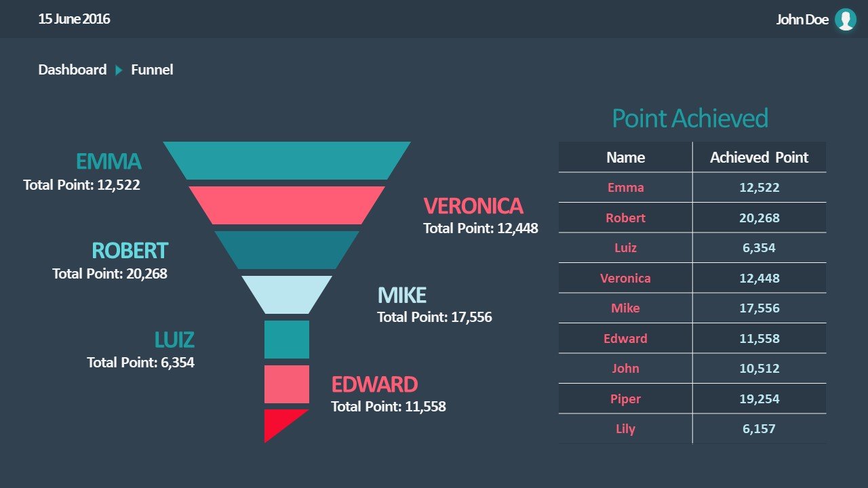Click the Name column header
868x488 pixels.
[625, 157]
